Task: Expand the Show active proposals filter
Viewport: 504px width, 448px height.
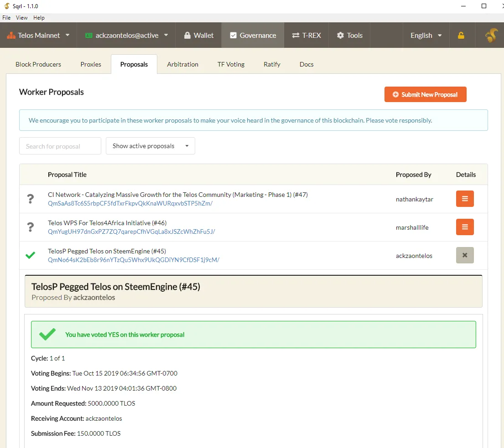Action: tap(151, 146)
